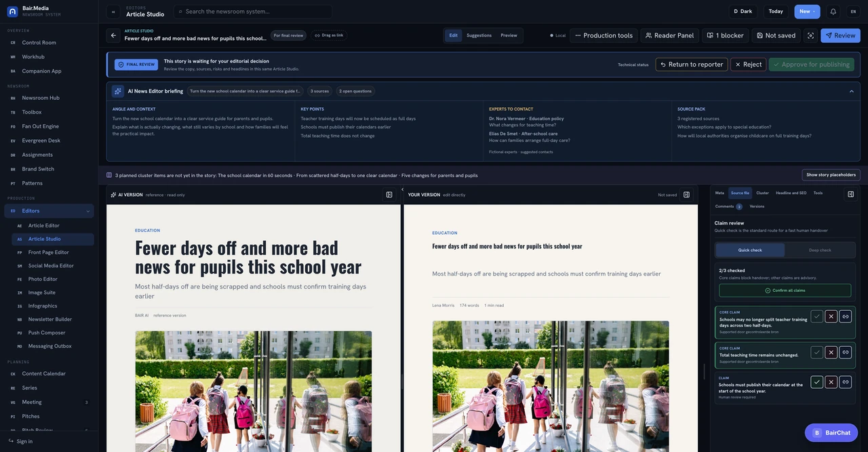The image size is (868, 452).
Task: Approve the 'publish their calendar' claim checkmark
Action: click(x=817, y=382)
